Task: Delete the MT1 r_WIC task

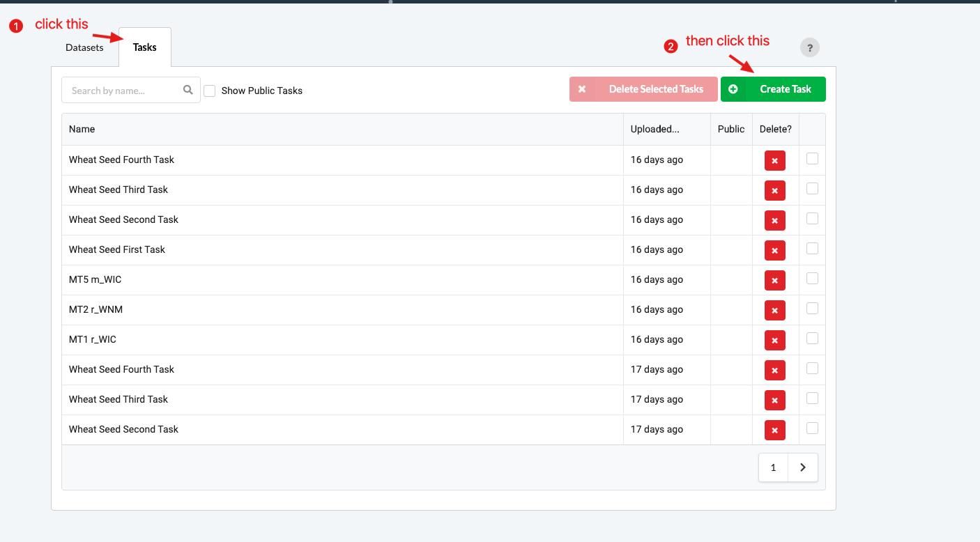Action: click(x=774, y=340)
